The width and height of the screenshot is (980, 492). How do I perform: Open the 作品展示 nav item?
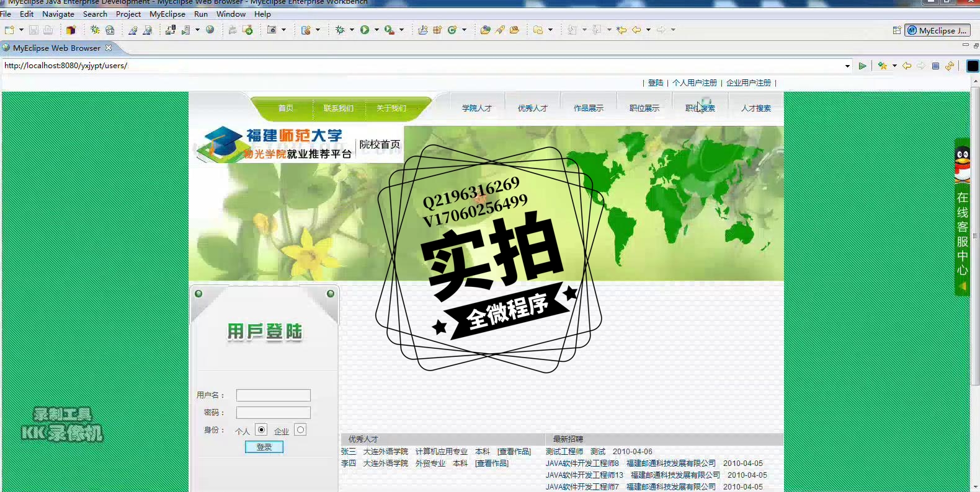(x=589, y=108)
